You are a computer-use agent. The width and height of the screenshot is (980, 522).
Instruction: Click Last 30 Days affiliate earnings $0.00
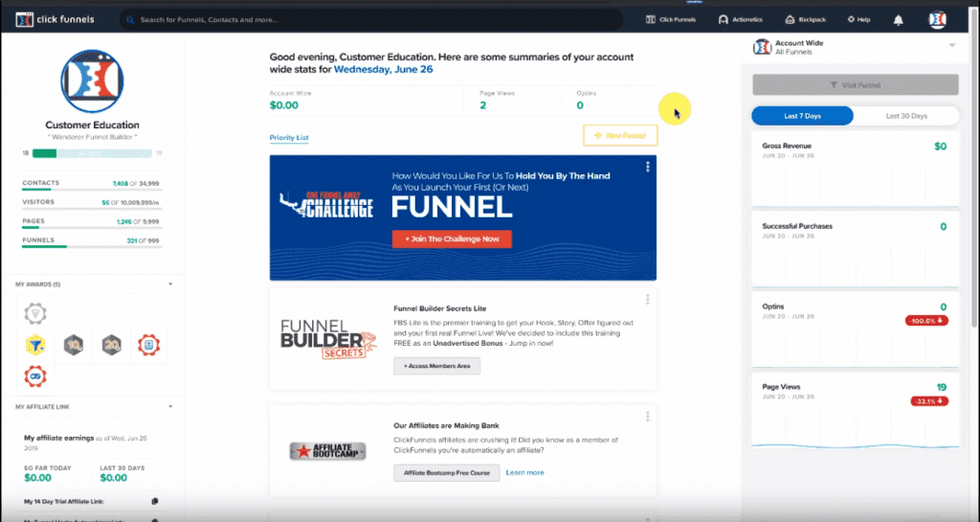113,478
